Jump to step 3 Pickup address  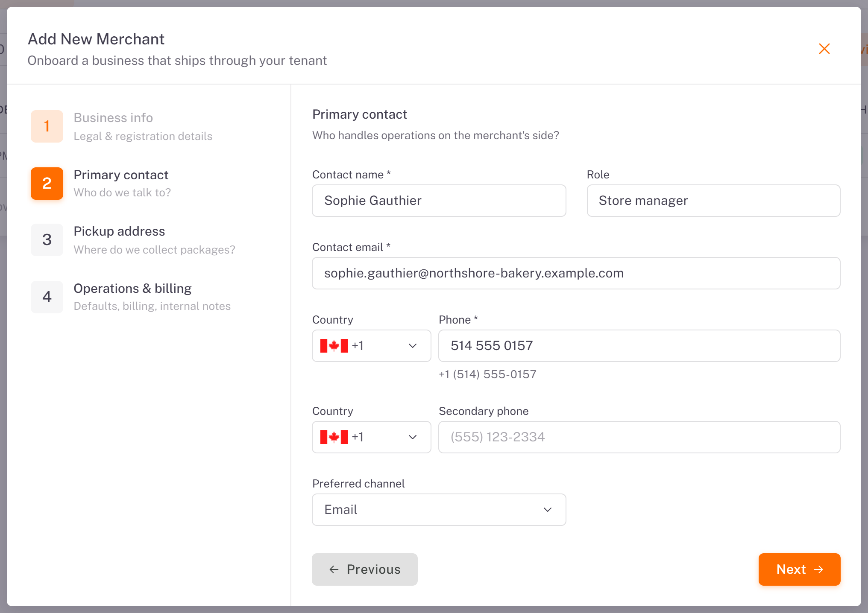(133, 240)
